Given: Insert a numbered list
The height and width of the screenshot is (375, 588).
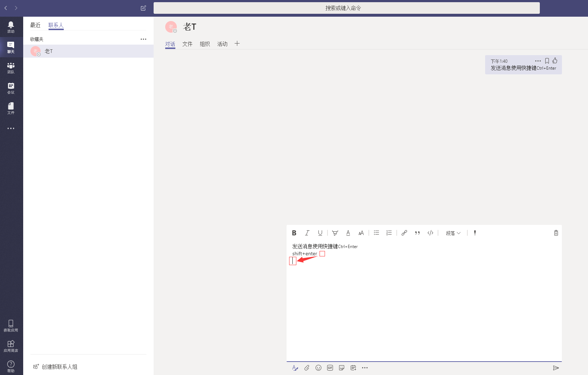Looking at the screenshot, I should pyautogui.click(x=389, y=233).
